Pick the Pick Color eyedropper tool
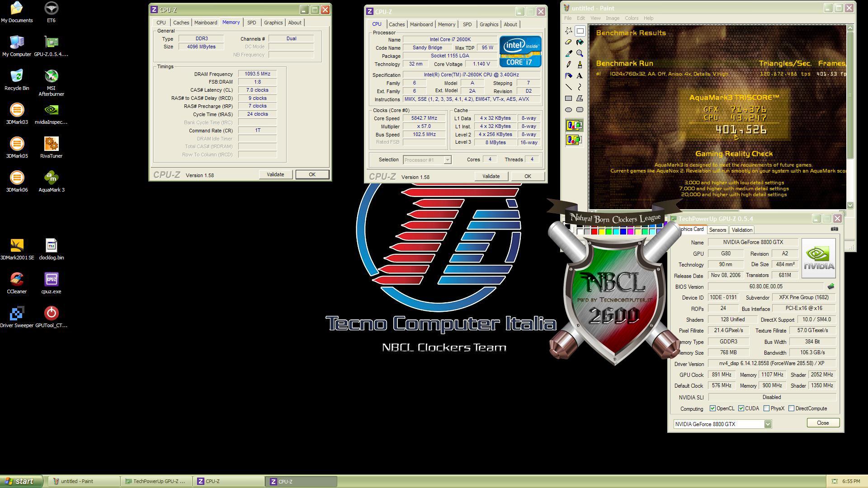 (569, 53)
